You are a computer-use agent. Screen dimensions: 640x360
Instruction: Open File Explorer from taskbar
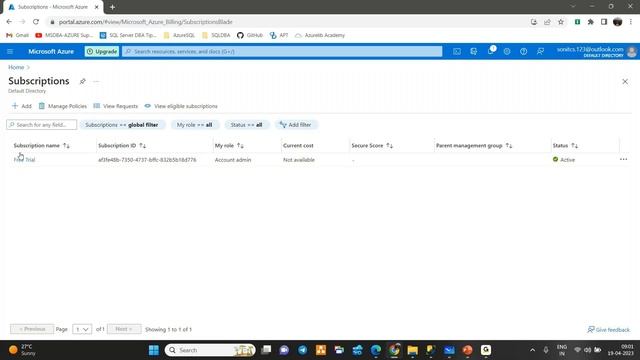[412, 350]
